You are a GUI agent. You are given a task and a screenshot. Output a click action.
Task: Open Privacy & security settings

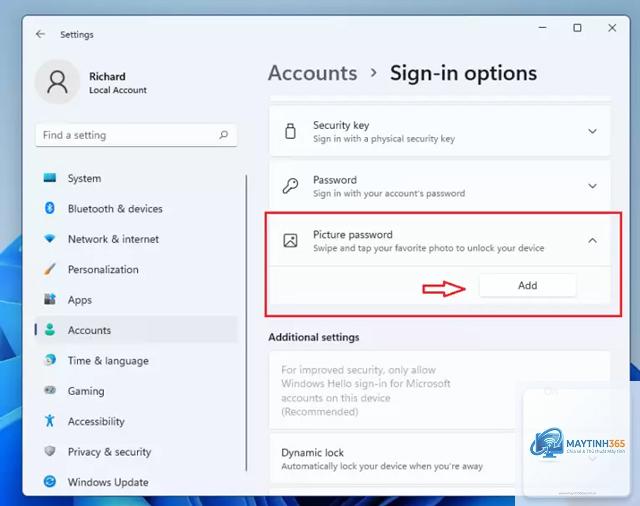click(x=136, y=452)
